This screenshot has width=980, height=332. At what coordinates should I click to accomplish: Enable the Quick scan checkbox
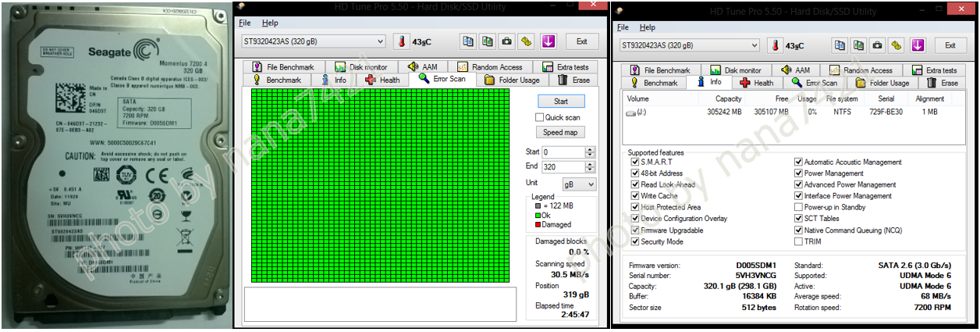[540, 117]
